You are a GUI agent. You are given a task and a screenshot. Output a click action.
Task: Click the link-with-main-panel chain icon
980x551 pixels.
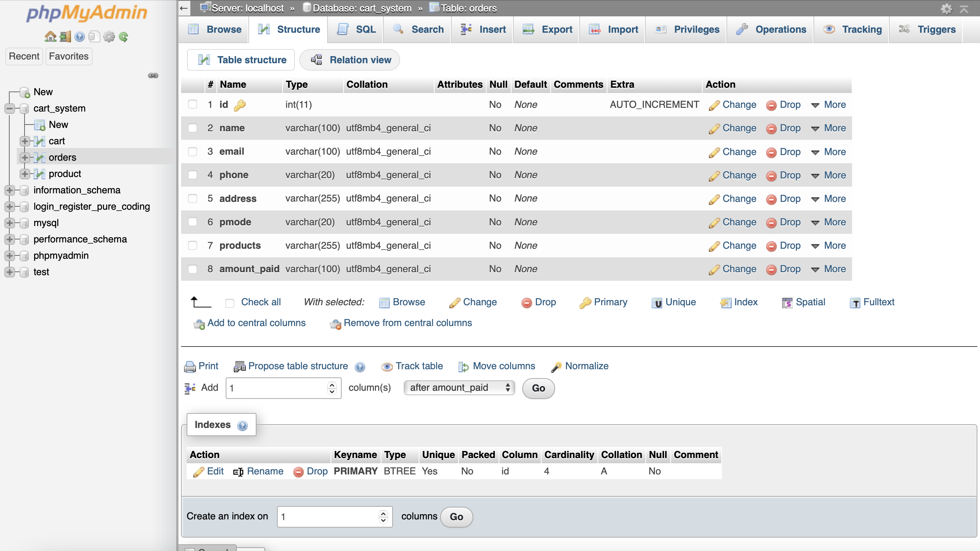tap(153, 75)
